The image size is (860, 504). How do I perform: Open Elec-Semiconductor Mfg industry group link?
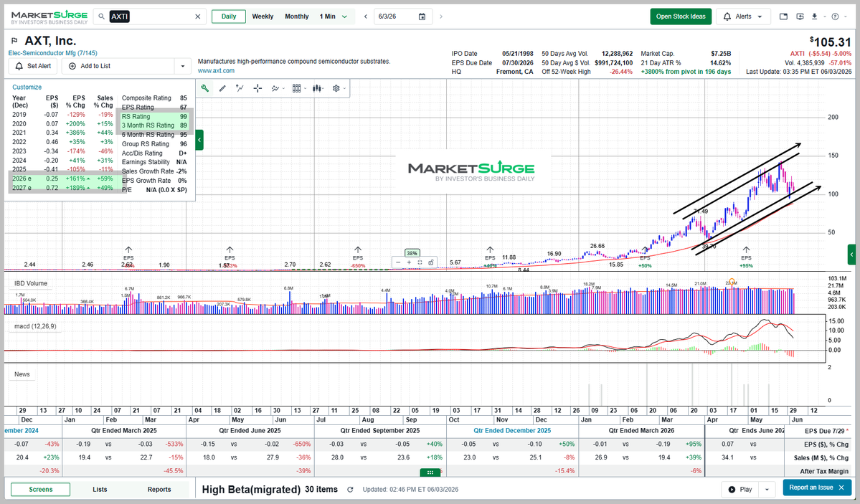pyautogui.click(x=52, y=53)
